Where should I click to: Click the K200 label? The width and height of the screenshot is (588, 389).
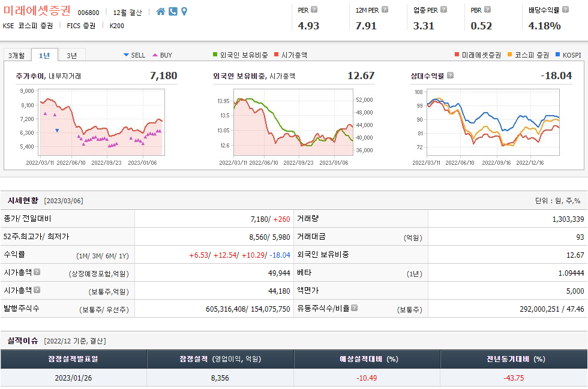(x=116, y=26)
